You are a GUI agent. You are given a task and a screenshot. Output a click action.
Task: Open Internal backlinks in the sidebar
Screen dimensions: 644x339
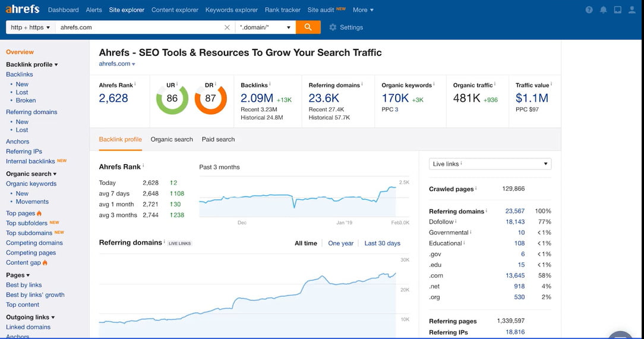tap(30, 161)
